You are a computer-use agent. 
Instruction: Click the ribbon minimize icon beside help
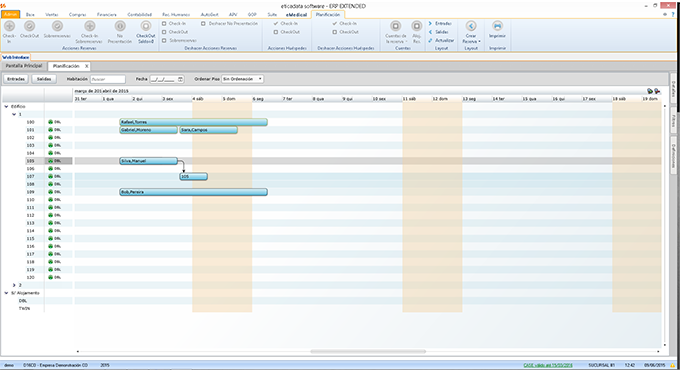665,14
